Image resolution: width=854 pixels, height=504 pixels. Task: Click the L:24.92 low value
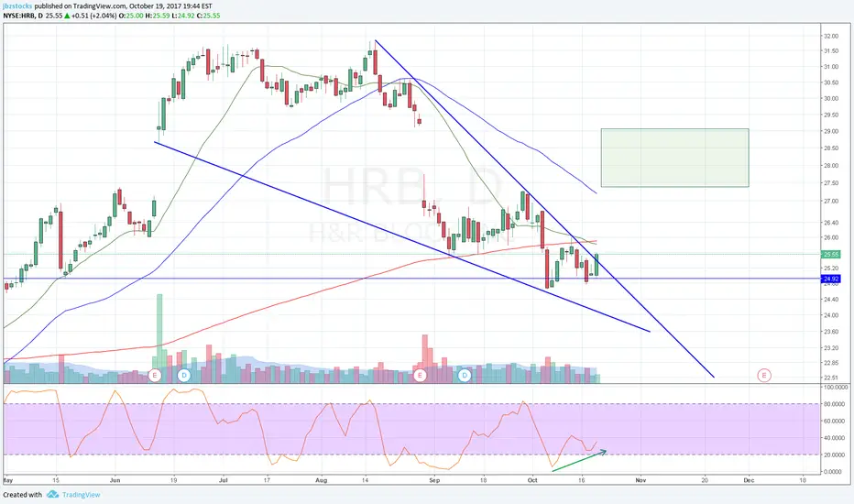coord(182,16)
